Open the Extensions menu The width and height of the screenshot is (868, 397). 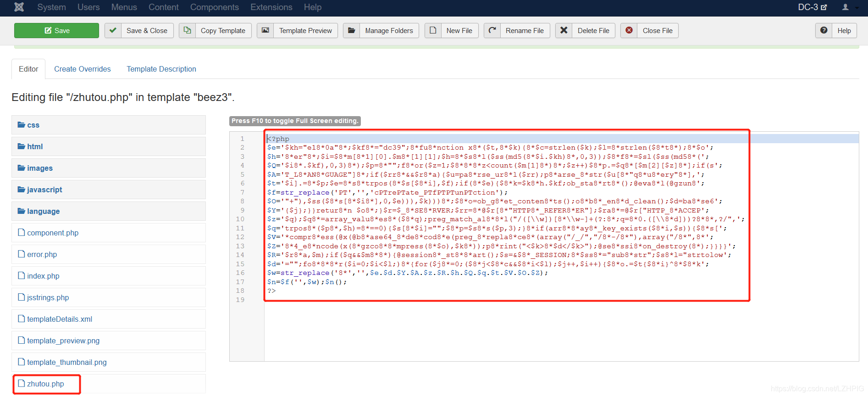point(271,7)
